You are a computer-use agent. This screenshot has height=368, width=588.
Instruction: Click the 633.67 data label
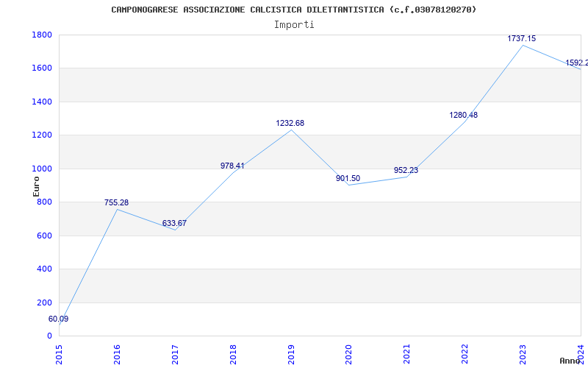point(174,224)
